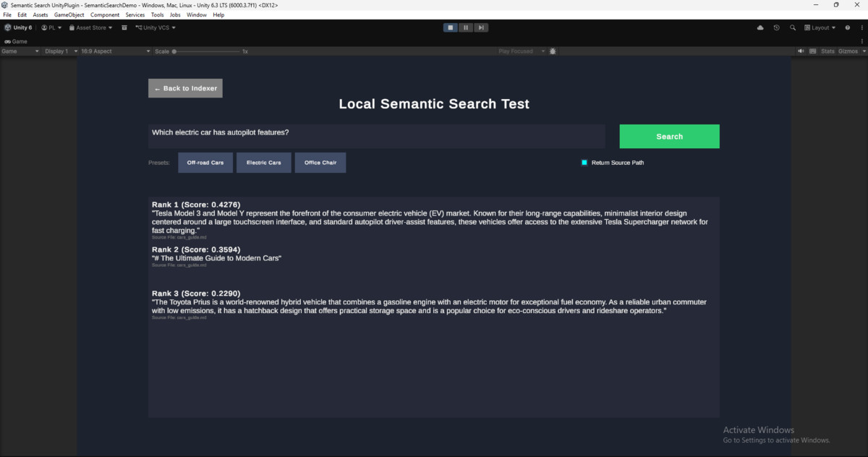
Task: Toggle the Stats overlay
Action: 827,51
